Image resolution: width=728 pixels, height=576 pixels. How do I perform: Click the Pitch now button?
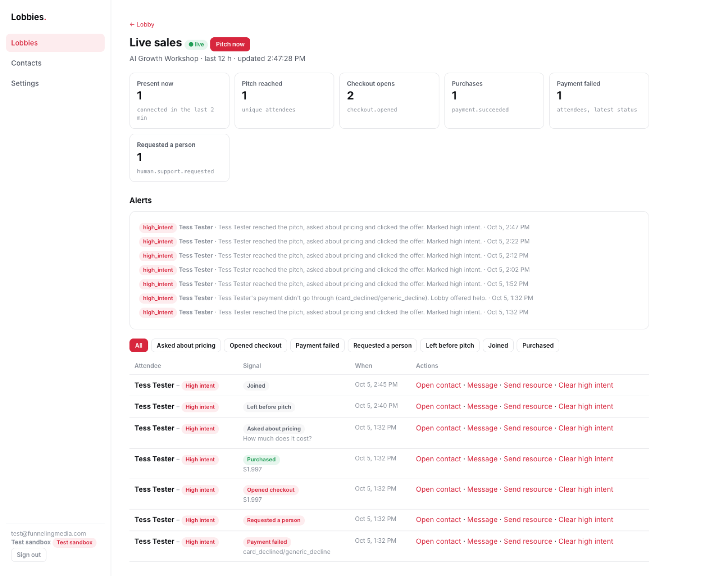pos(230,44)
